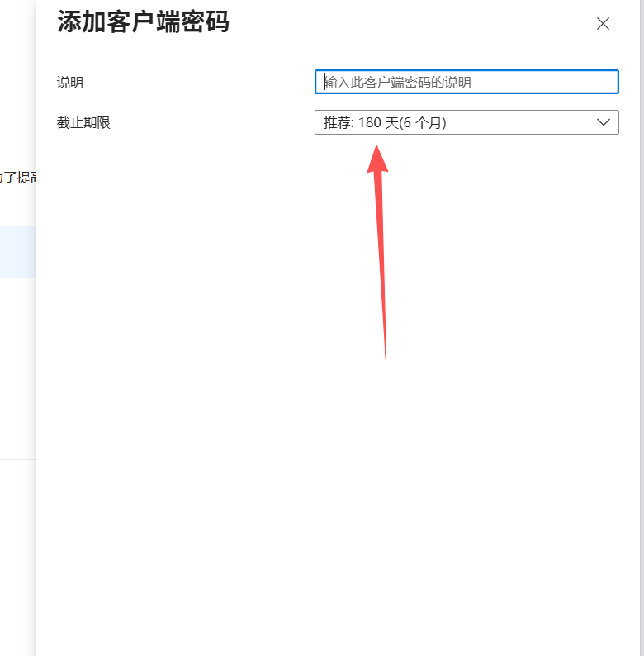Click the text cursor inside the 说明 box
Image resolution: width=644 pixels, height=656 pixels.
pyautogui.click(x=324, y=82)
